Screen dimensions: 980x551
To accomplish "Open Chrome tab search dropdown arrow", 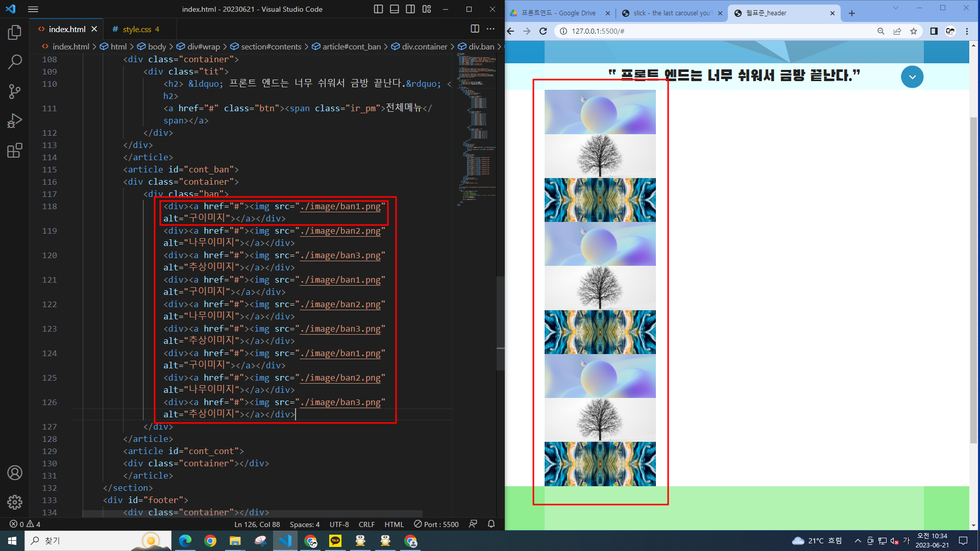I will click(895, 8).
